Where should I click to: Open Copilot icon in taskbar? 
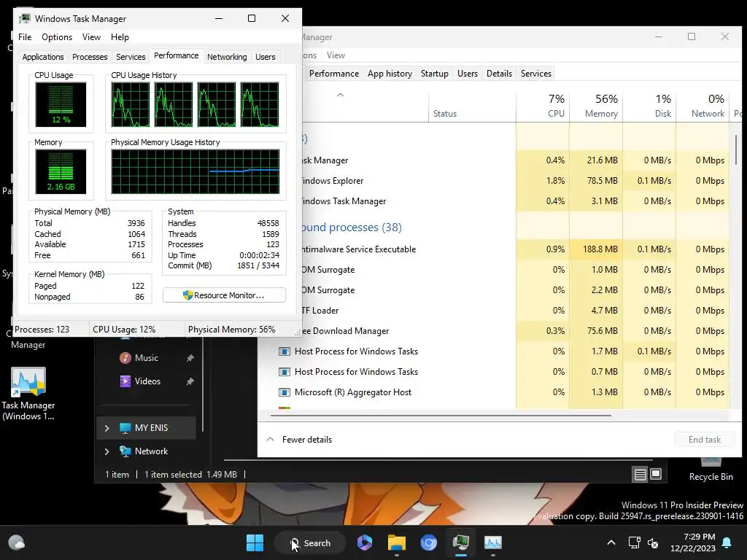(365, 542)
